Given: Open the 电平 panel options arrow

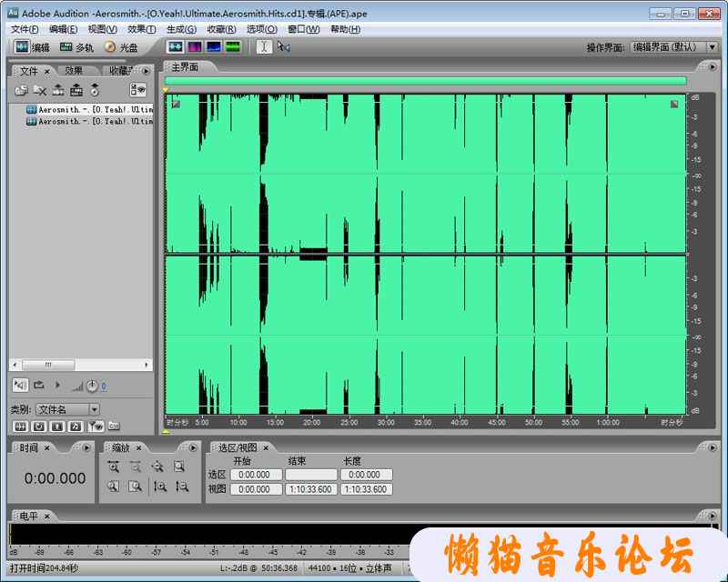Looking at the screenshot, I should tap(713, 516).
